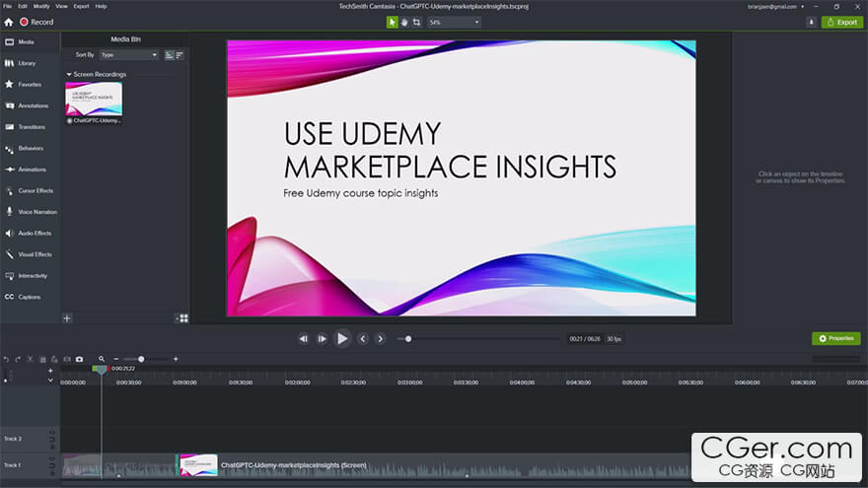
Task: Go to the next marker
Action: coord(381,338)
